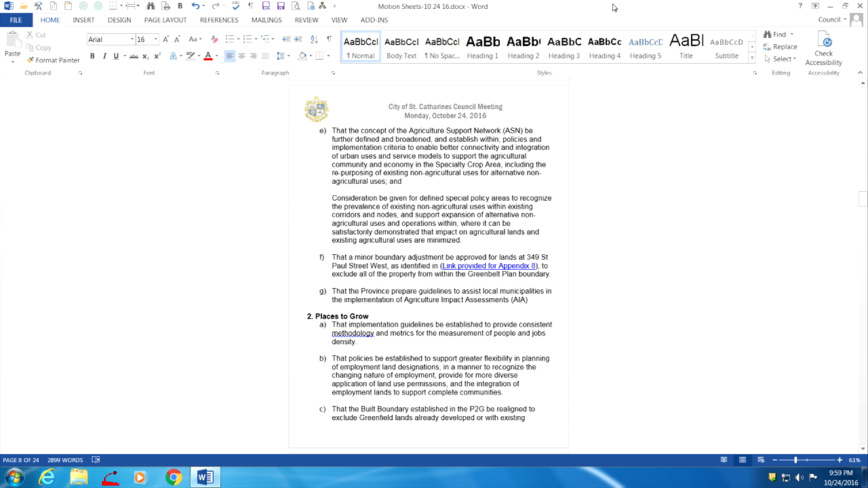The height and width of the screenshot is (488, 868).
Task: Apply bullet list formatting
Action: pyautogui.click(x=229, y=39)
